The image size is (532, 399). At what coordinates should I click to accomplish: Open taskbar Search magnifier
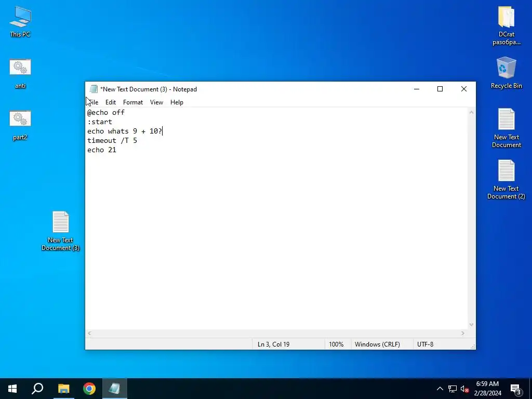pyautogui.click(x=37, y=389)
